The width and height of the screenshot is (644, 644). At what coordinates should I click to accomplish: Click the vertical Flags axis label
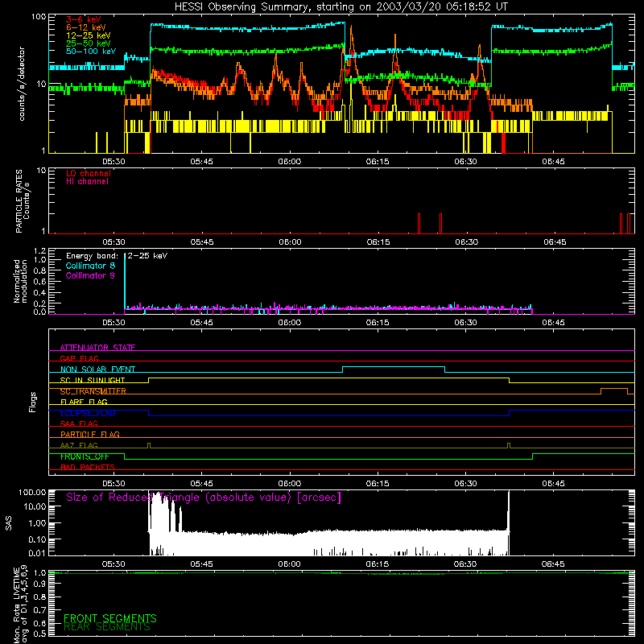coord(33,402)
